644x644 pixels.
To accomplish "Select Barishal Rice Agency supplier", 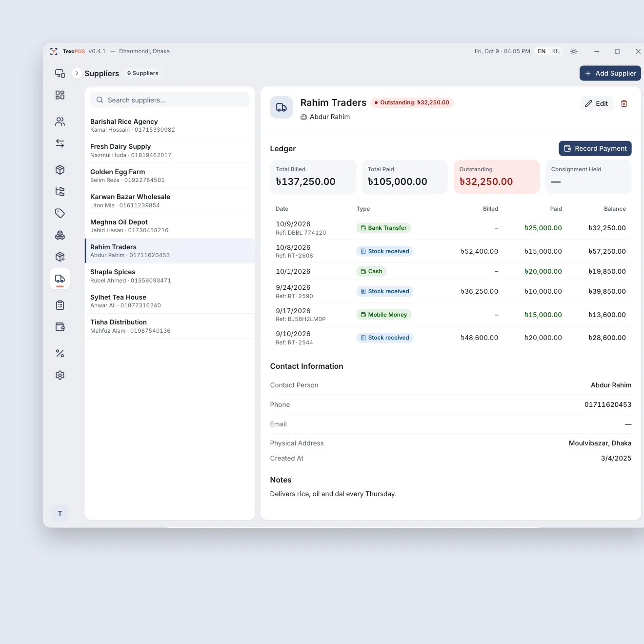I will (x=170, y=125).
